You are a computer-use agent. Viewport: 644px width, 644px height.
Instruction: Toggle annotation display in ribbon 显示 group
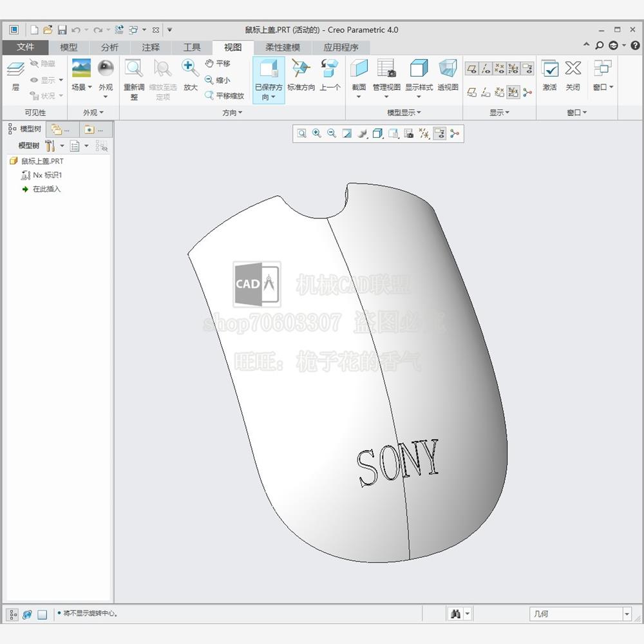527,69
